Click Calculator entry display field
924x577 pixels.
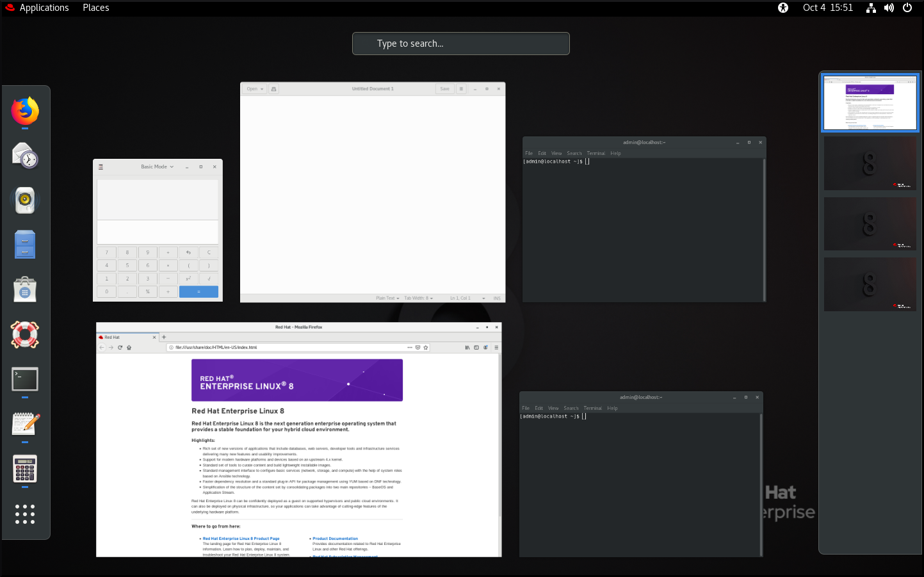(x=158, y=232)
